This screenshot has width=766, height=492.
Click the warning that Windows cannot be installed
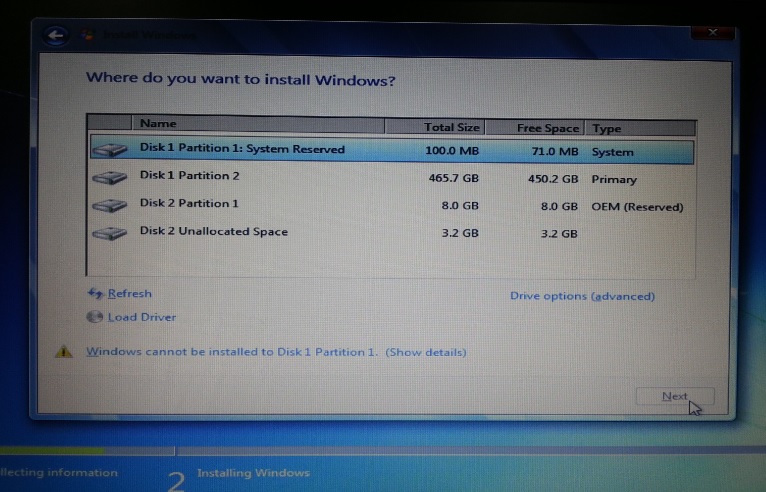click(232, 352)
